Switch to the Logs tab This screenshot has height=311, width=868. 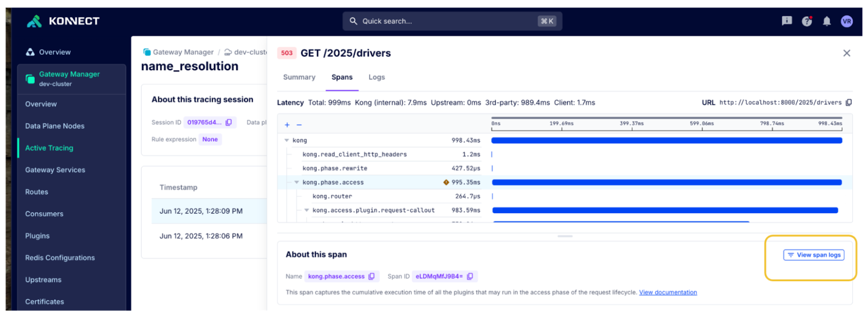tap(376, 77)
